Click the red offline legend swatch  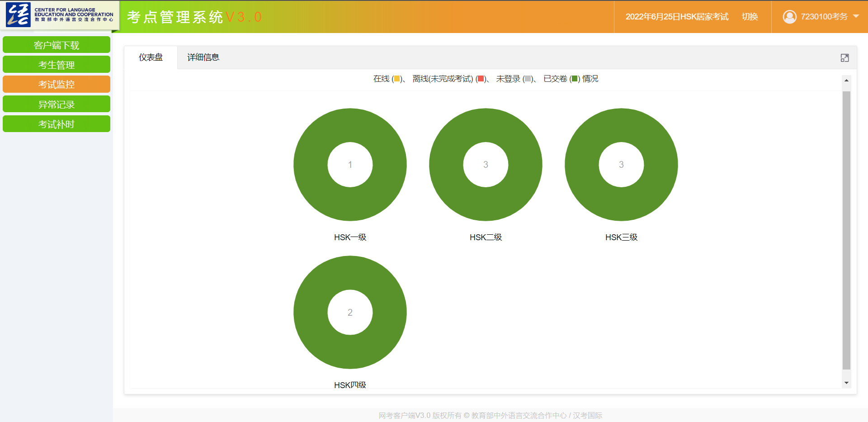coord(481,79)
